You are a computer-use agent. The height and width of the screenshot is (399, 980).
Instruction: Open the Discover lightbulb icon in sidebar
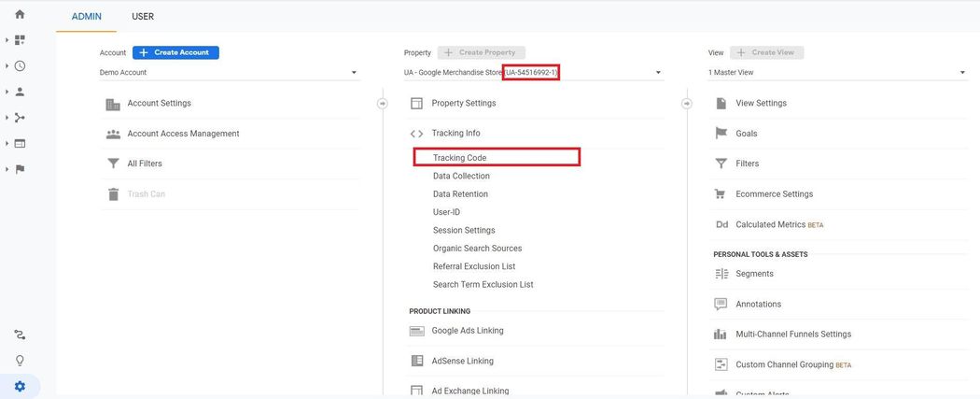coord(20,361)
